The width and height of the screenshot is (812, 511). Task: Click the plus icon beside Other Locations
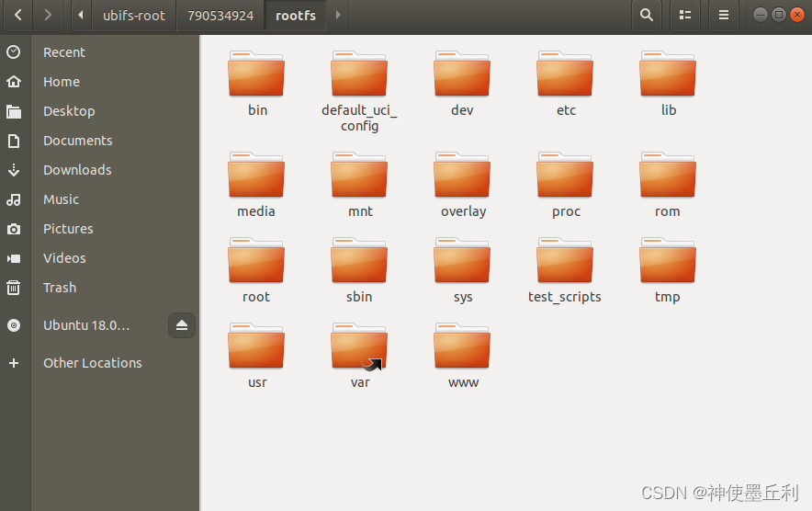pos(14,363)
